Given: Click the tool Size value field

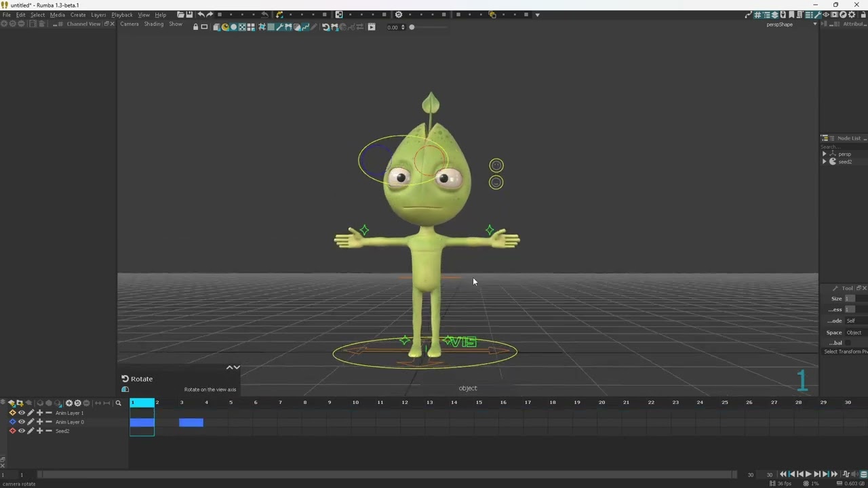Looking at the screenshot, I should click(x=856, y=299).
